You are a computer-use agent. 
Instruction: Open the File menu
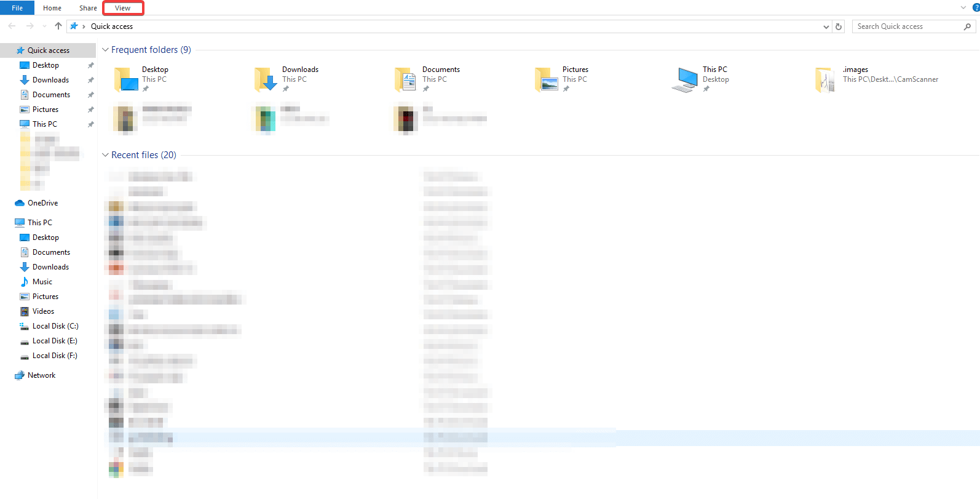[17, 8]
